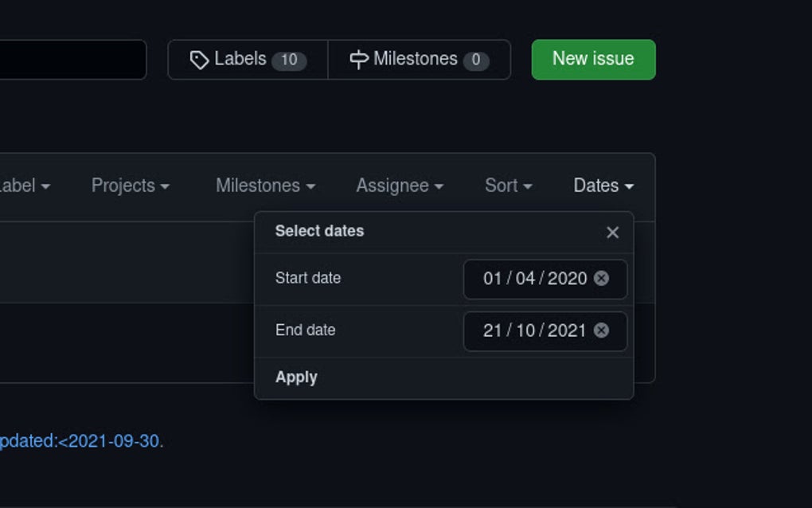Viewport: 812px width, 508px height.
Task: Click the New issue button
Action: [x=592, y=58]
